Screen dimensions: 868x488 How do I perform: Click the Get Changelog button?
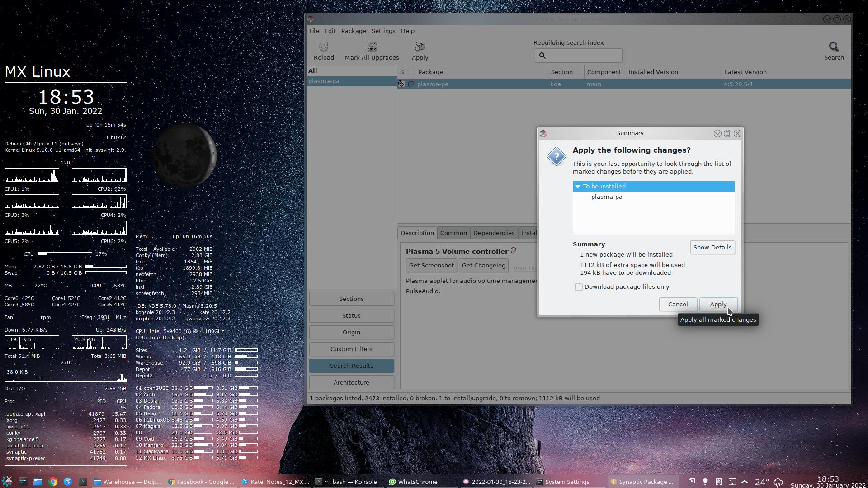tap(483, 265)
